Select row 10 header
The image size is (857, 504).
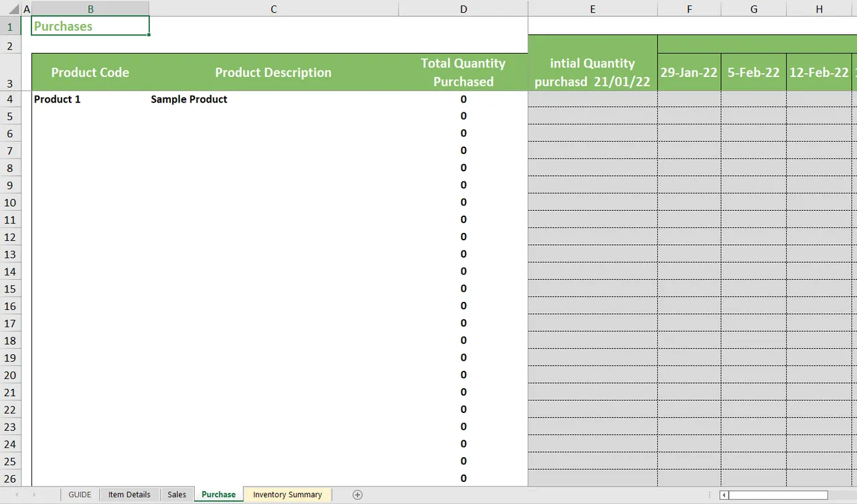pyautogui.click(x=10, y=203)
